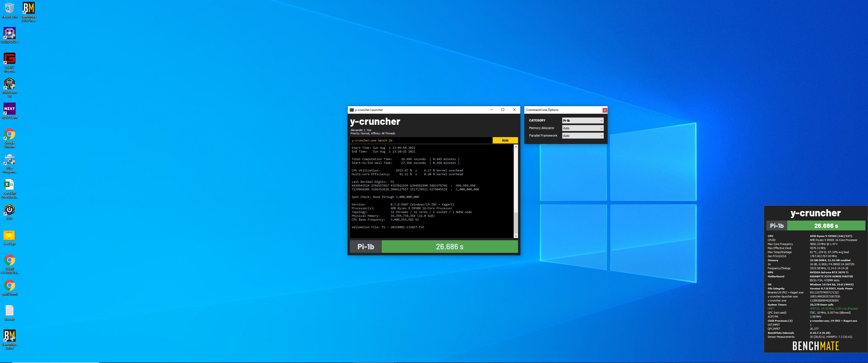Click the Spot Check result line
The image size is (868, 363).
coord(385,197)
